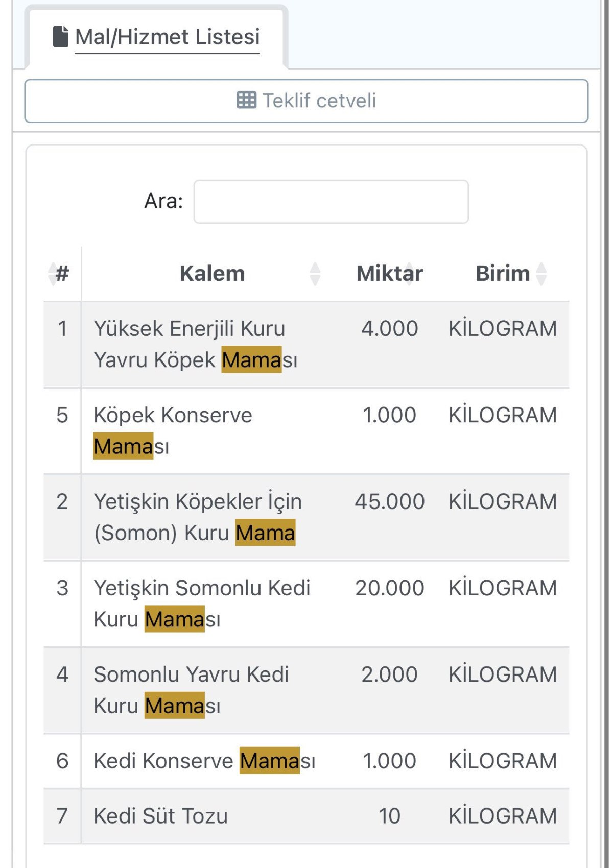Click the 20.000 quantity cell
The image size is (613, 868).
[x=389, y=588]
